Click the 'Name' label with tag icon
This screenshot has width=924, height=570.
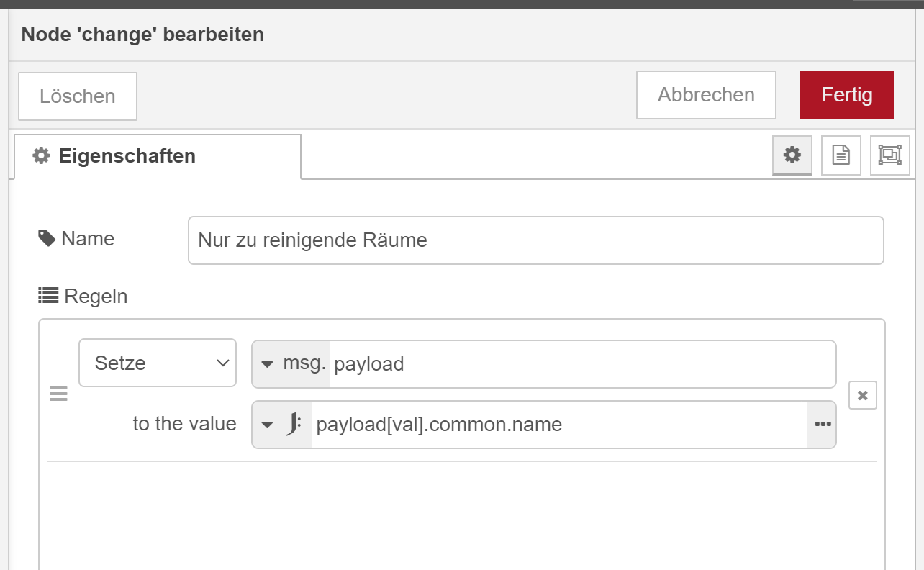76,238
